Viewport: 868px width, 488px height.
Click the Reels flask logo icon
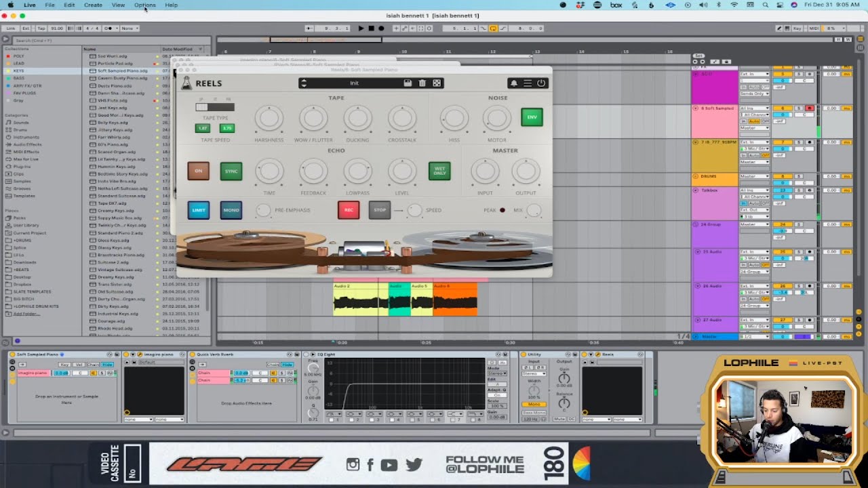[186, 83]
